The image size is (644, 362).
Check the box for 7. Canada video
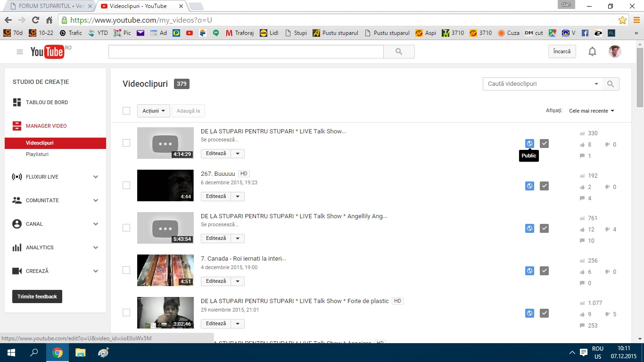pos(126,270)
